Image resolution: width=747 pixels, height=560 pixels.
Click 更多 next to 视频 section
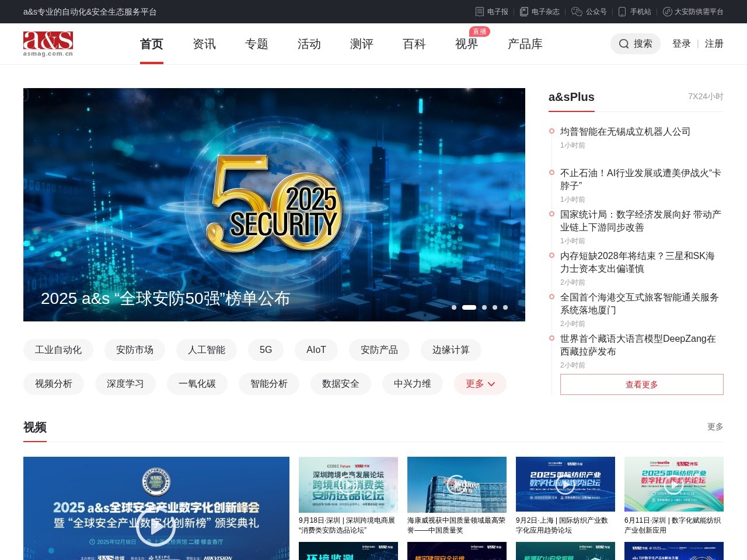point(714,426)
